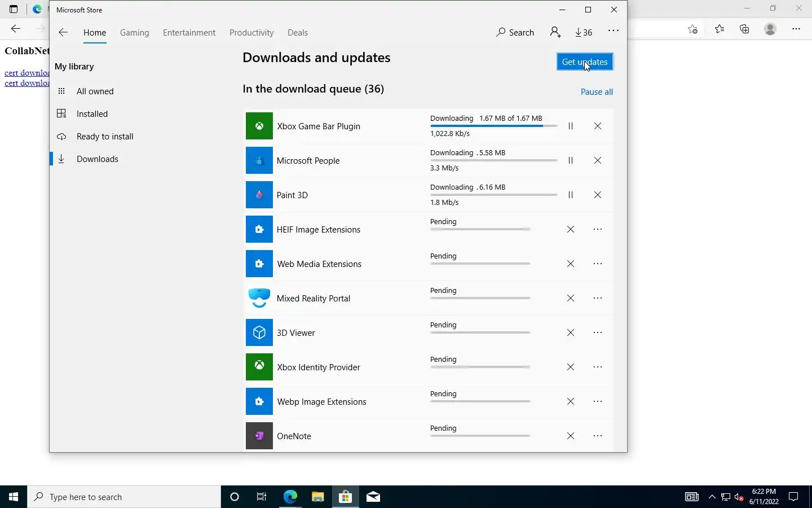Cancel the Xbox Game Bar Plugin download

598,126
